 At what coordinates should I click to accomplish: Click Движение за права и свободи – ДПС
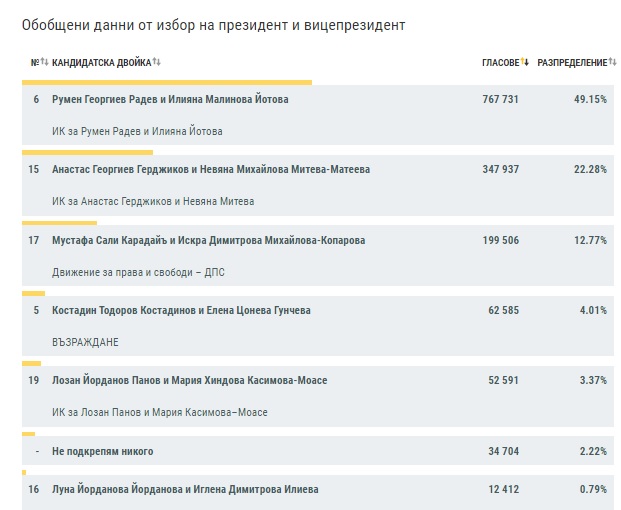[x=138, y=272]
